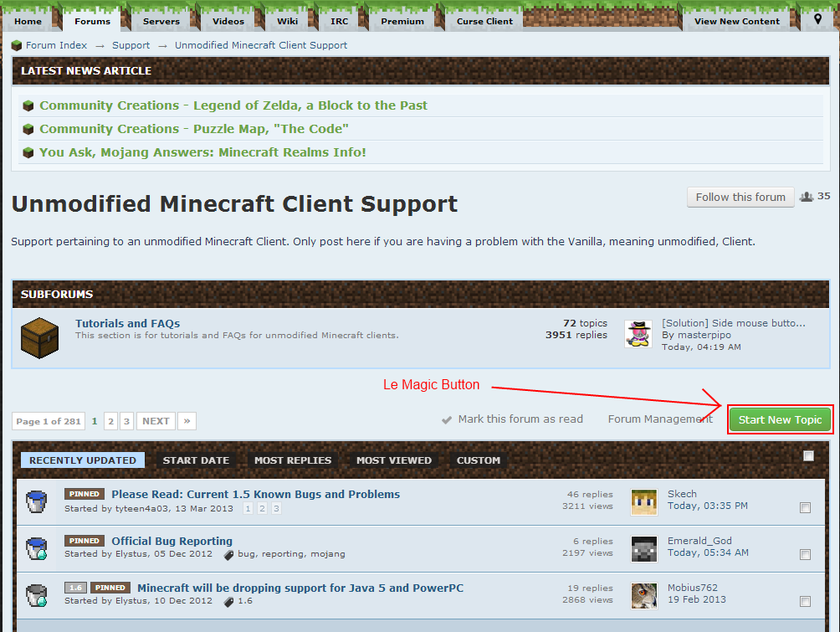Click the 1.6 prefix badge
The height and width of the screenshot is (632, 840).
click(x=75, y=588)
